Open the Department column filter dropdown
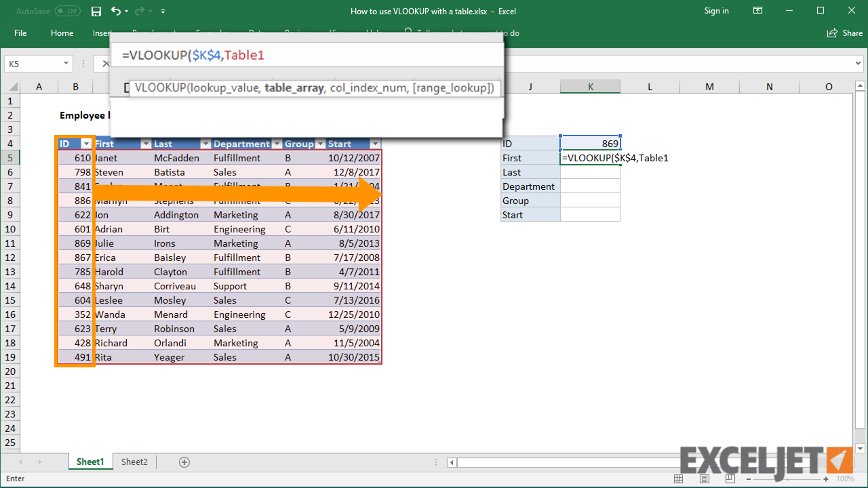868x488 pixels. point(276,143)
